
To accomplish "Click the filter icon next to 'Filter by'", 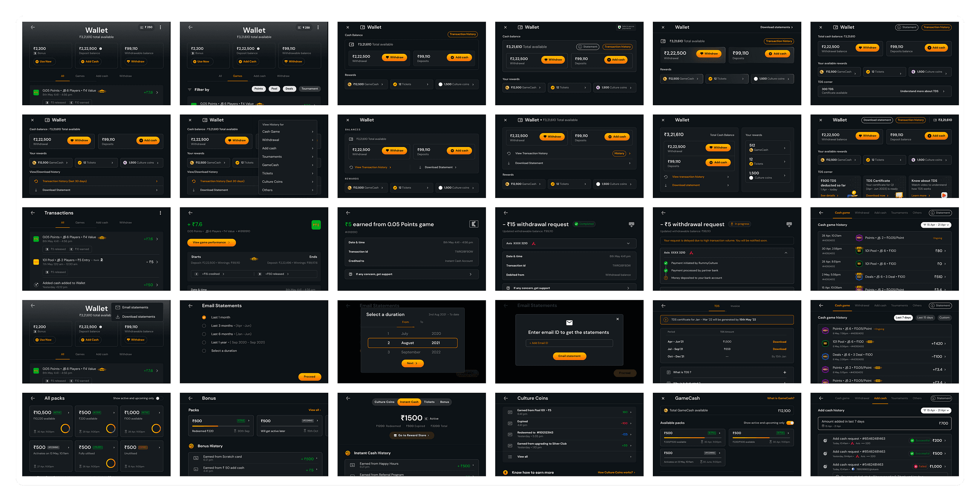I will [x=190, y=90].
